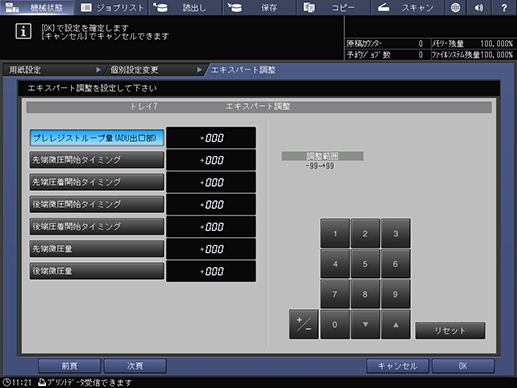Tap keypad digit 1

coord(335,233)
